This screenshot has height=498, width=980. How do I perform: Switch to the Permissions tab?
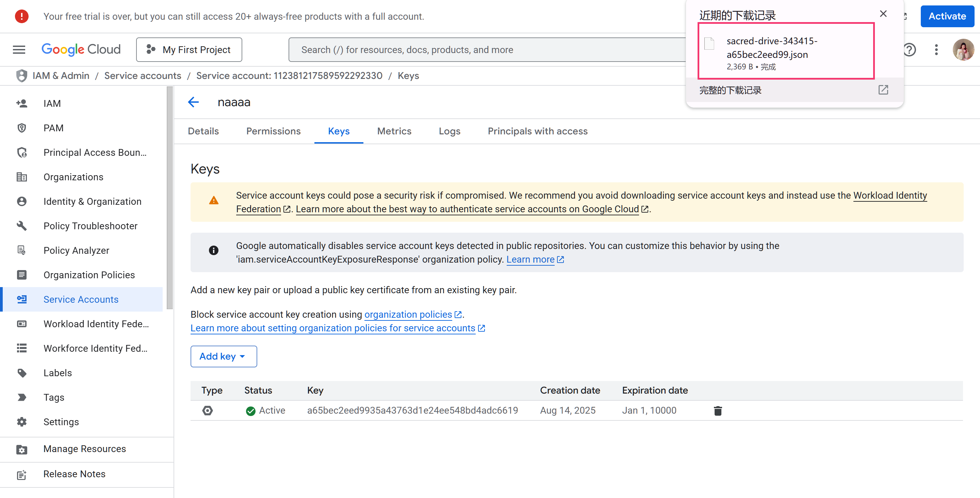coord(274,131)
